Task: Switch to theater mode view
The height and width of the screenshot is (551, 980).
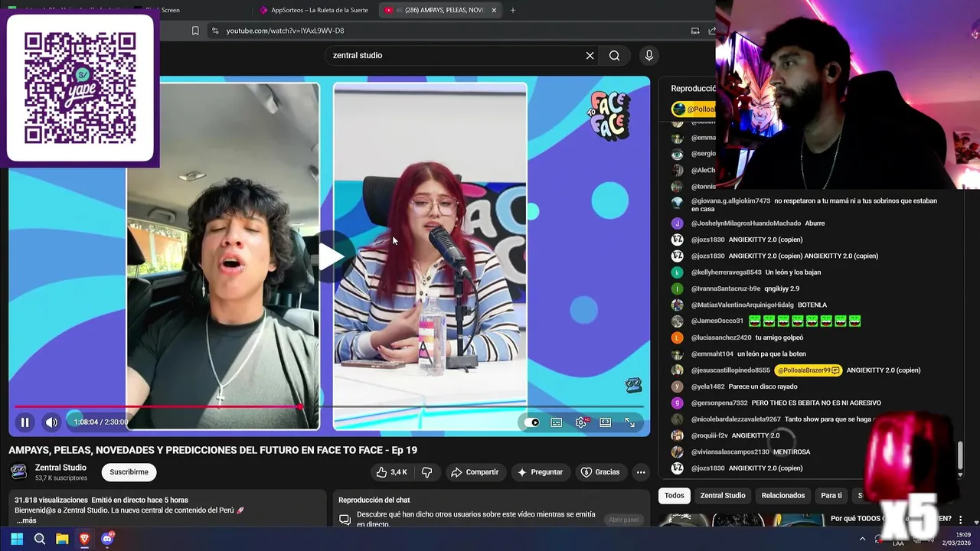Action: [x=606, y=422]
